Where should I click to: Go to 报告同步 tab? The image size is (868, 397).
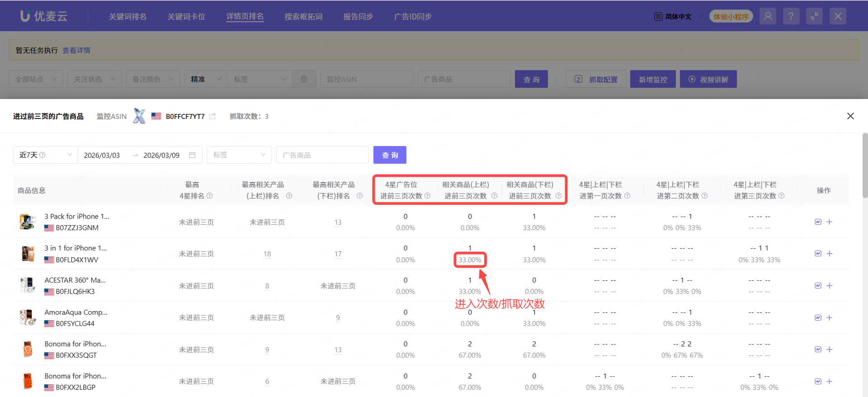click(x=358, y=17)
